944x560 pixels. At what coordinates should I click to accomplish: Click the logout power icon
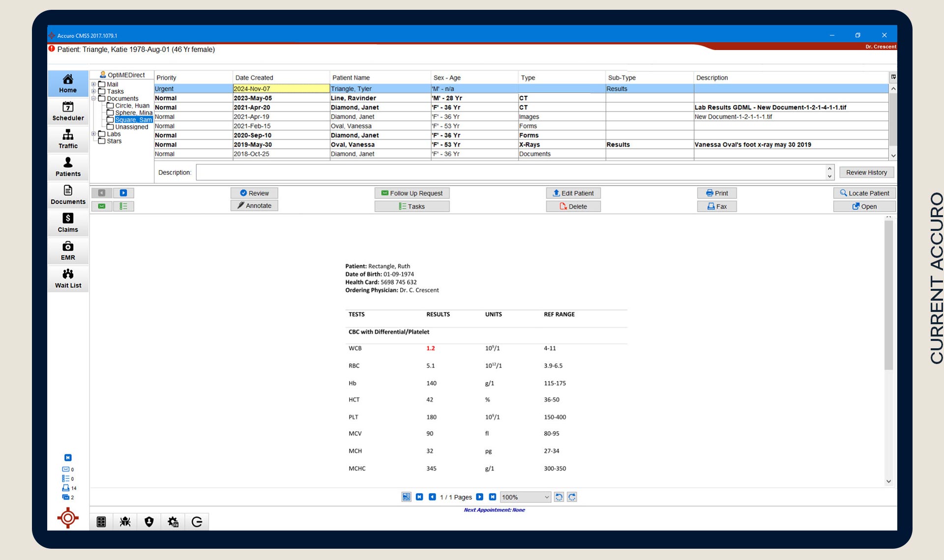[197, 522]
